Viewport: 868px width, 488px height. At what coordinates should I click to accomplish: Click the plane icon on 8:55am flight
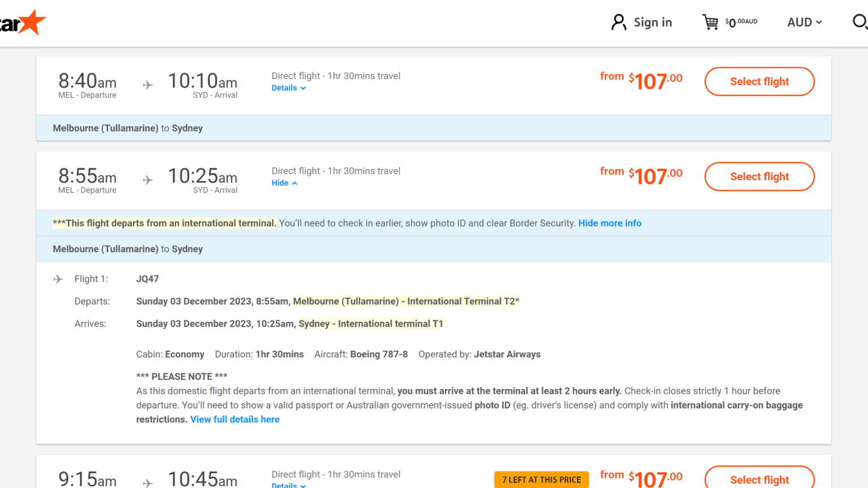(147, 180)
